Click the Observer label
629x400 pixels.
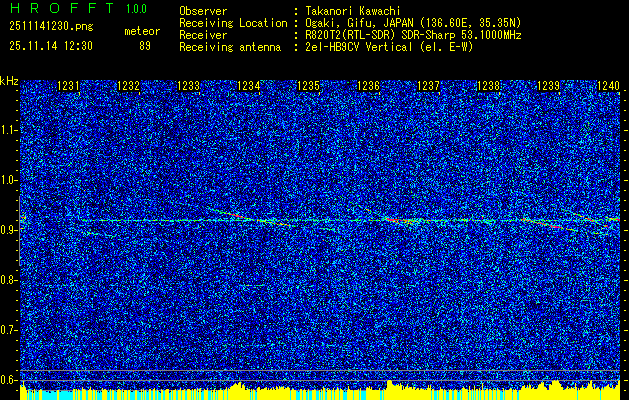point(203,11)
